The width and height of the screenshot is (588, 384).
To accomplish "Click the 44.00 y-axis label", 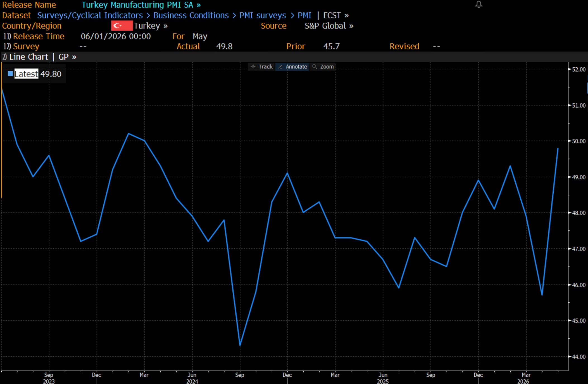I will pyautogui.click(x=579, y=357).
